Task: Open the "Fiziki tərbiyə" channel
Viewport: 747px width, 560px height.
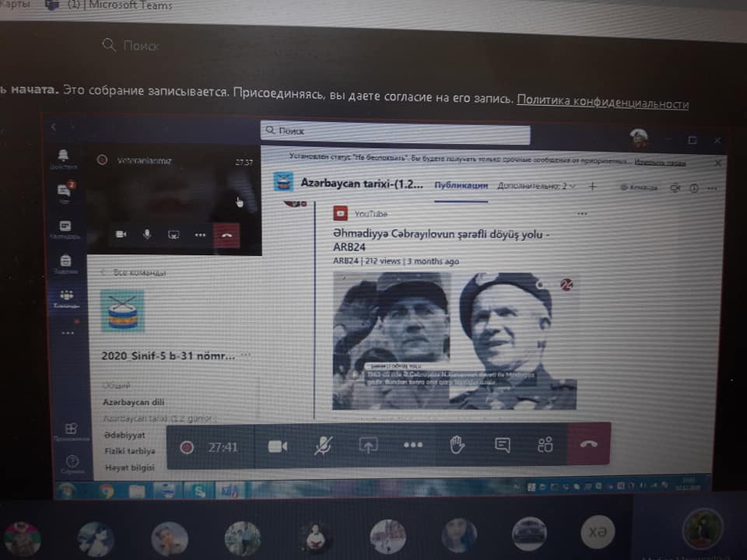Action: tap(130, 451)
